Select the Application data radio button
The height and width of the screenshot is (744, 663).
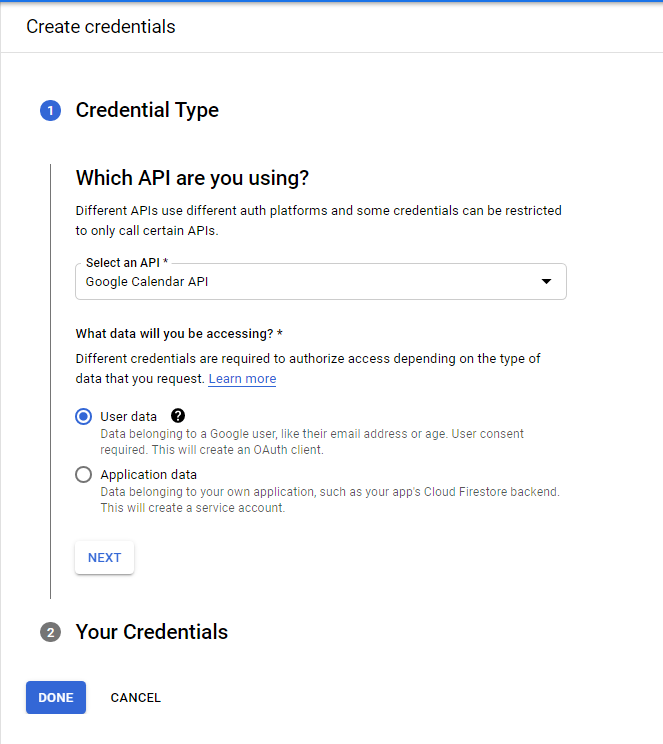click(x=84, y=474)
